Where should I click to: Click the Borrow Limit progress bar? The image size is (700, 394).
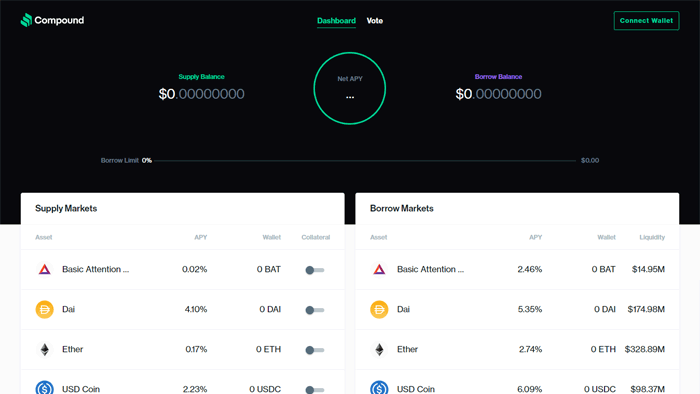(365, 160)
